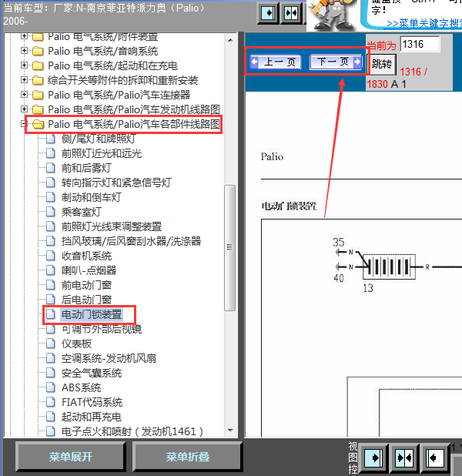The height and width of the screenshot is (476, 462).
Task: Click document icon beside 制动和倒车灯
Action: point(50,197)
